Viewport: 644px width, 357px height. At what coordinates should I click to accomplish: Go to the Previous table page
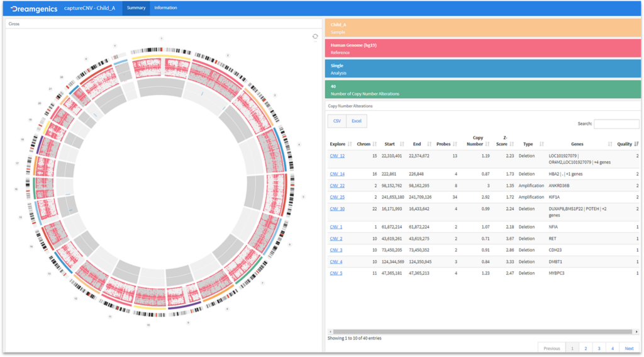click(x=552, y=348)
